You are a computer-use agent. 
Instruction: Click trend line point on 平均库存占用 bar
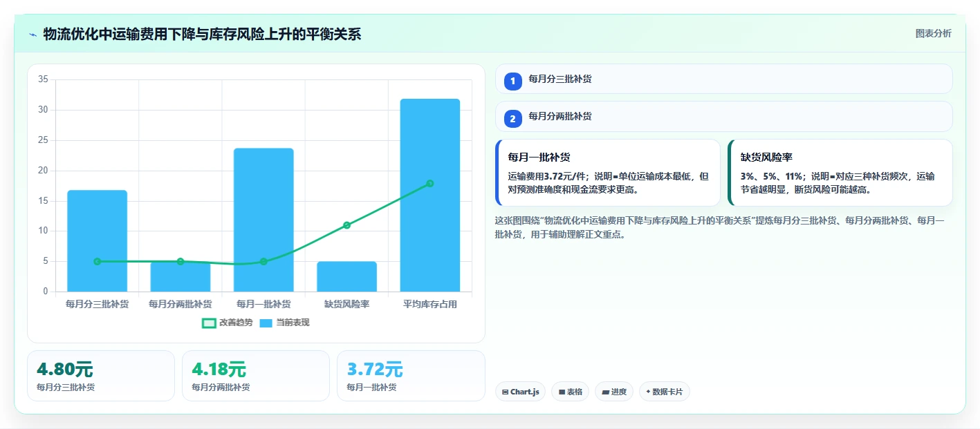(429, 183)
